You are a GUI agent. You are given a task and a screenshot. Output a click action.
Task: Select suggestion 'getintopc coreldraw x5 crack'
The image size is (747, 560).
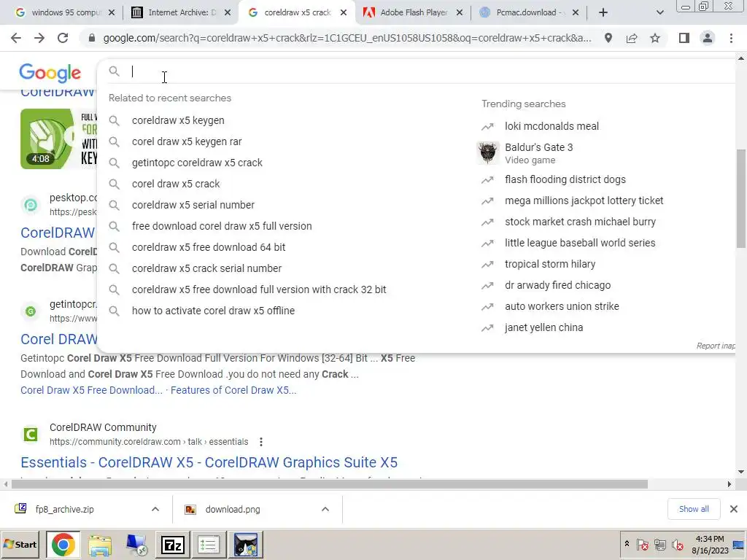click(x=197, y=163)
